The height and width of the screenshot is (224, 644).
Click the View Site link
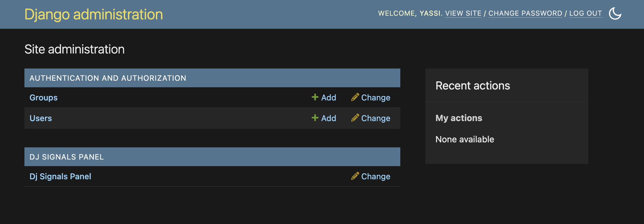pos(463,13)
